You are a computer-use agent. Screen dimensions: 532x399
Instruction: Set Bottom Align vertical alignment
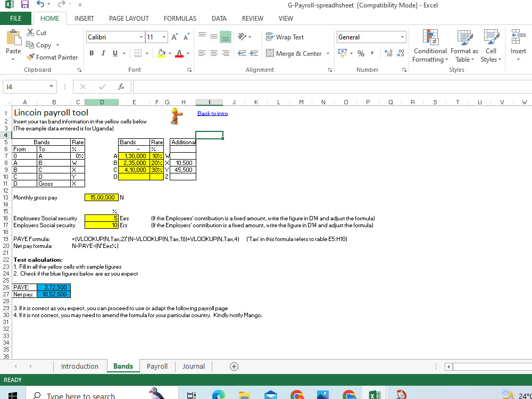click(225, 37)
